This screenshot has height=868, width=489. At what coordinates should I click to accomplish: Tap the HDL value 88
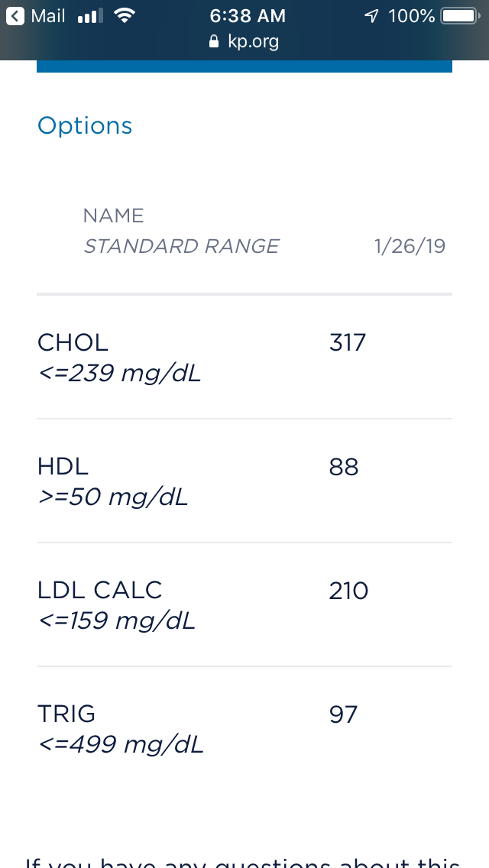[x=344, y=466]
